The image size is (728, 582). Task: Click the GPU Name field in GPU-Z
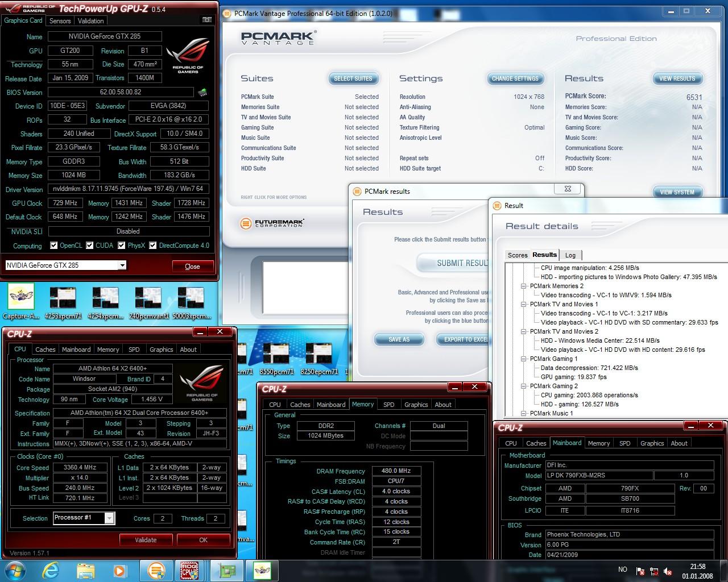tap(105, 36)
